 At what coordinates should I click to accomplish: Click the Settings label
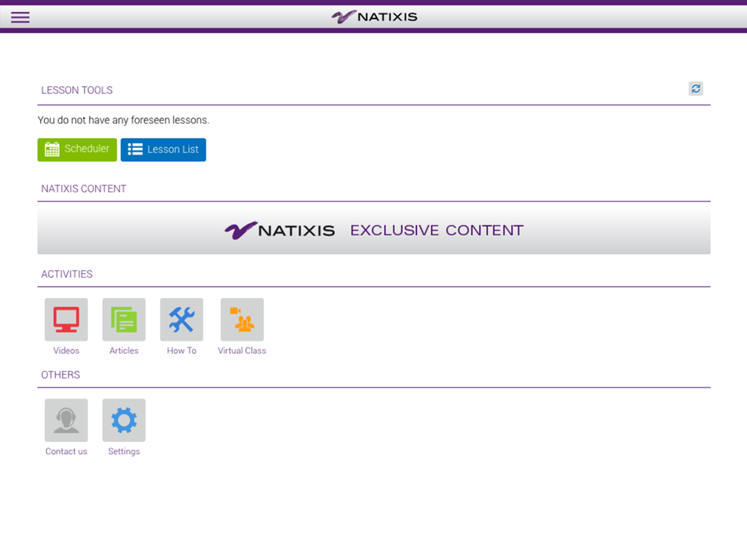point(124,452)
